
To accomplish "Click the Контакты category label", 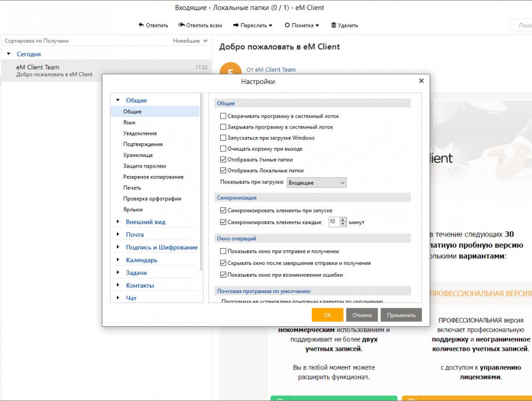I will (x=140, y=286).
